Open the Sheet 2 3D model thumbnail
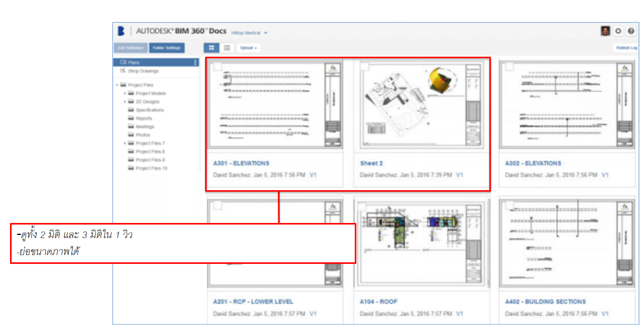644x331 pixels. (x=421, y=105)
